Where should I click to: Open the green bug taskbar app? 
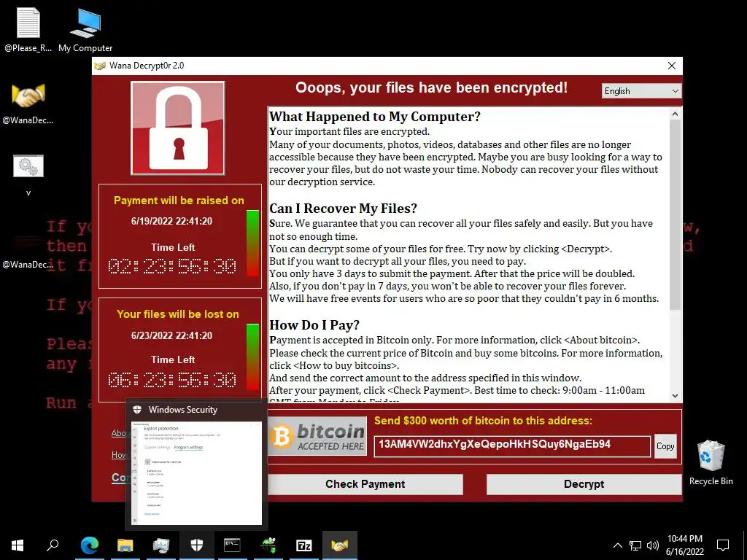click(268, 545)
